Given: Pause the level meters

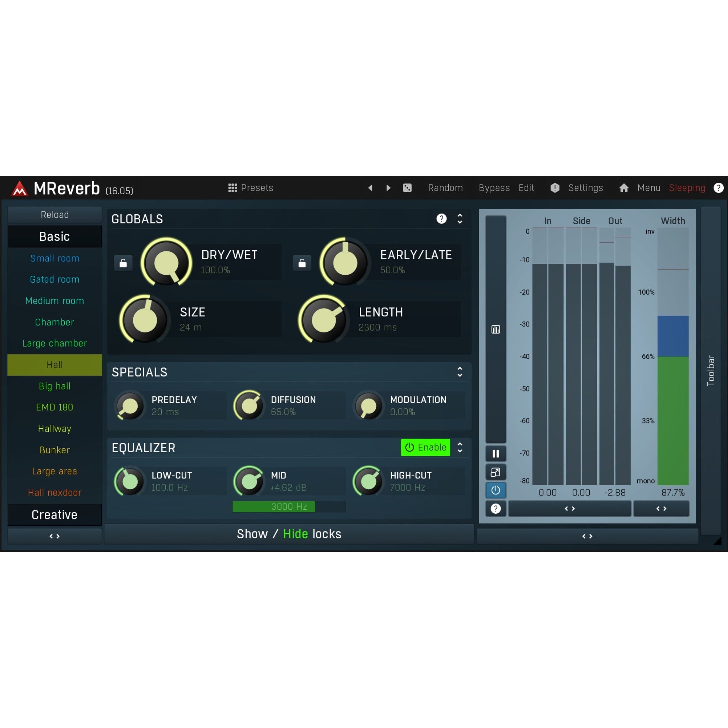Looking at the screenshot, I should pos(496,454).
